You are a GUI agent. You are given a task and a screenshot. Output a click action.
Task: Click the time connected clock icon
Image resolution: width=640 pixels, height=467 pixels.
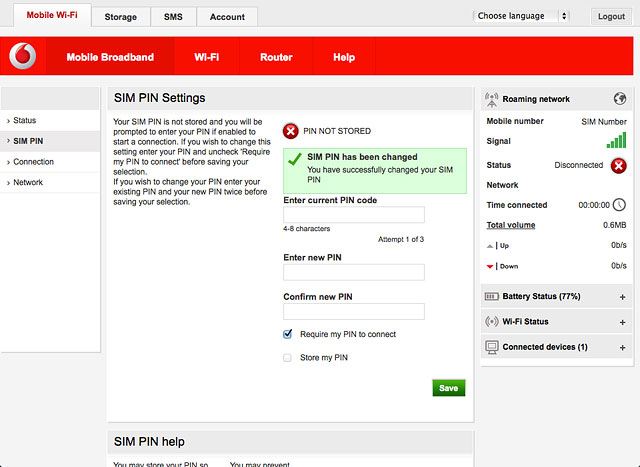[x=619, y=205]
